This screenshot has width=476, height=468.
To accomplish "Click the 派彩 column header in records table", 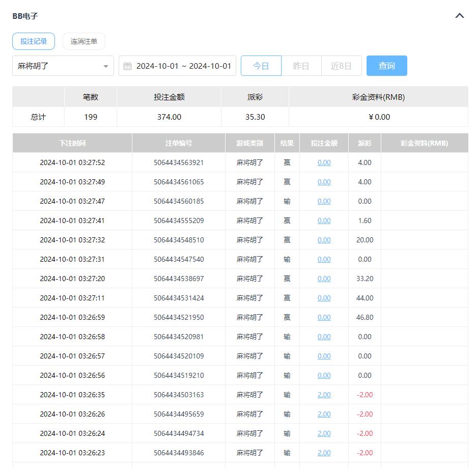I will (x=365, y=143).
